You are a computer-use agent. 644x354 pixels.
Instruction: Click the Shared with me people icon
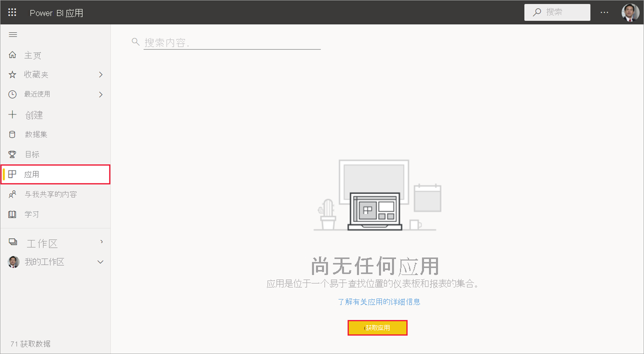coord(13,194)
